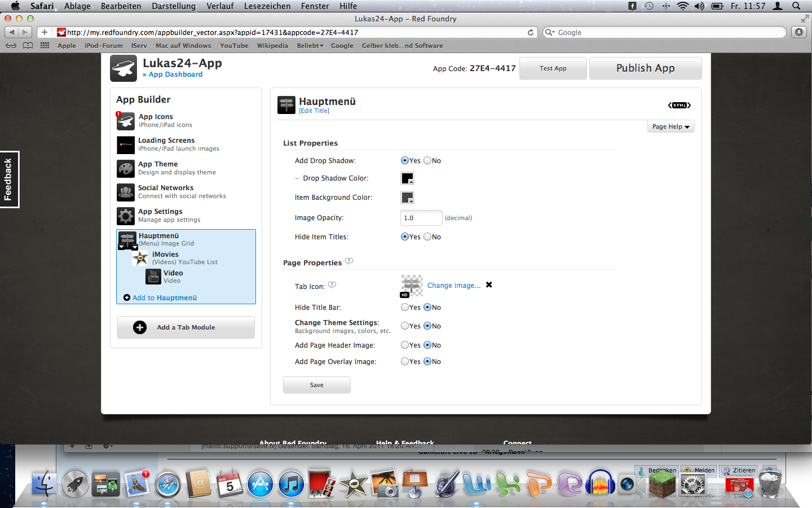The height and width of the screenshot is (508, 812).
Task: Open the App Theme palette icon
Action: 126,168
